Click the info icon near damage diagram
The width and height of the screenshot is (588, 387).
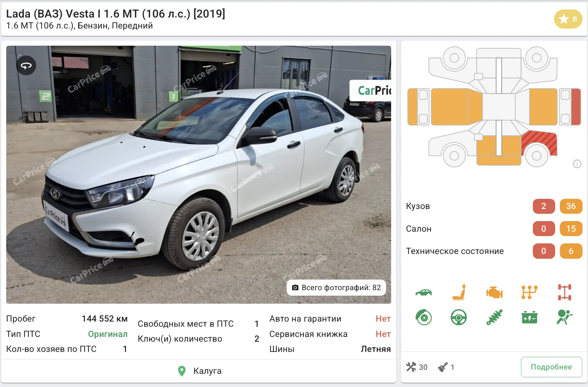[x=577, y=164]
